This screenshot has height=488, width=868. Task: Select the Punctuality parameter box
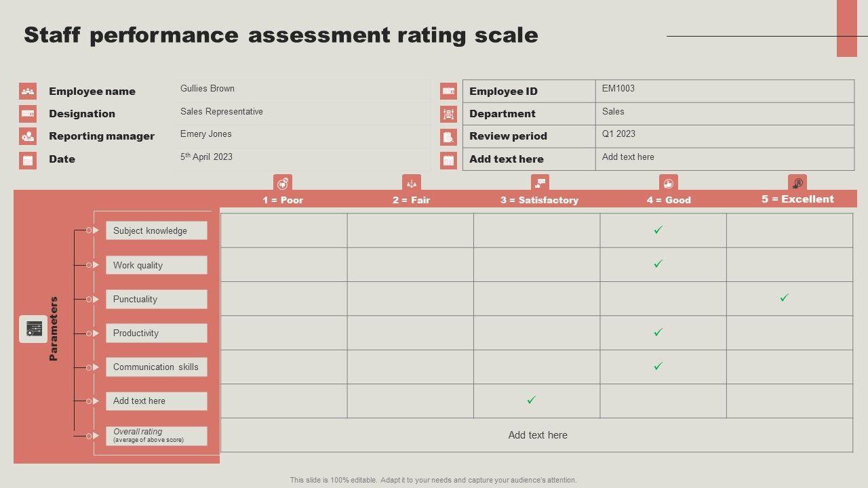click(x=157, y=299)
